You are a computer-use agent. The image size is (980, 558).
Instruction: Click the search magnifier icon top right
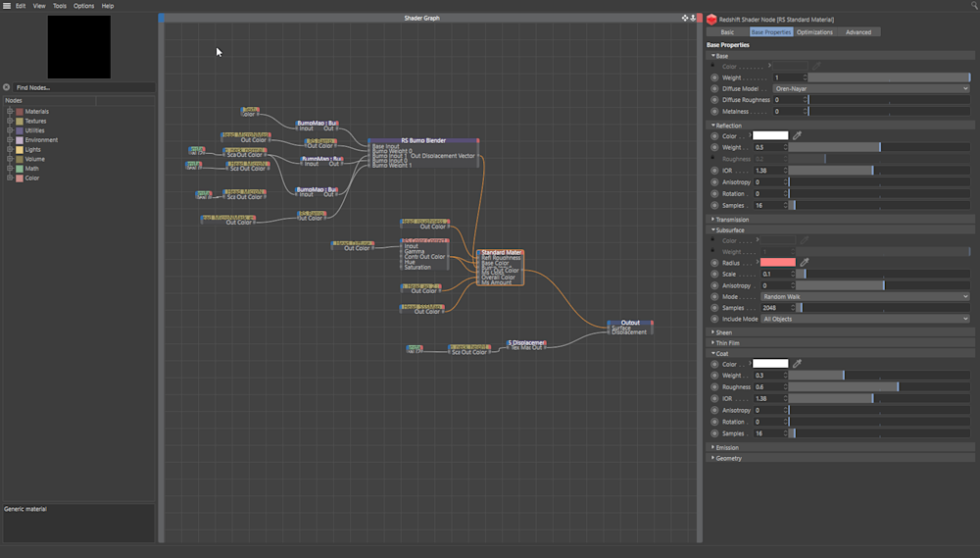point(973,6)
